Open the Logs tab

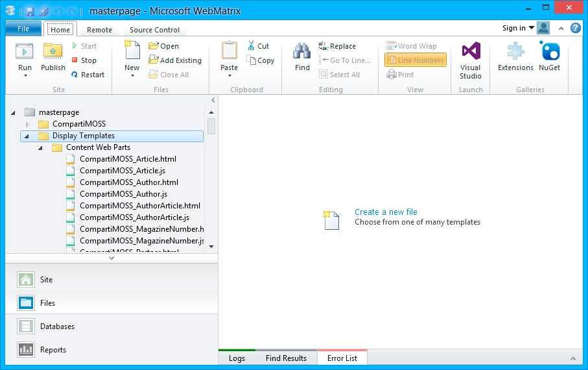(x=237, y=358)
